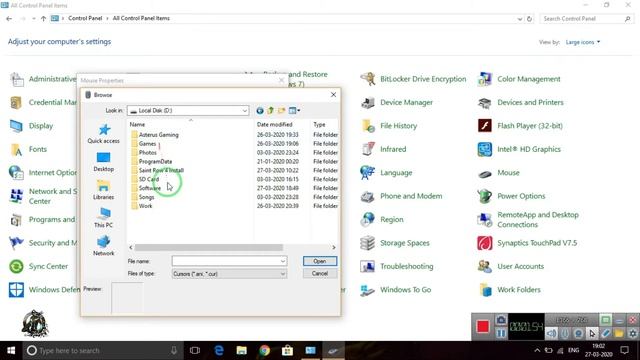This screenshot has height=360, width=640.
Task: Open Device Manager in Control Panel
Action: (396, 102)
